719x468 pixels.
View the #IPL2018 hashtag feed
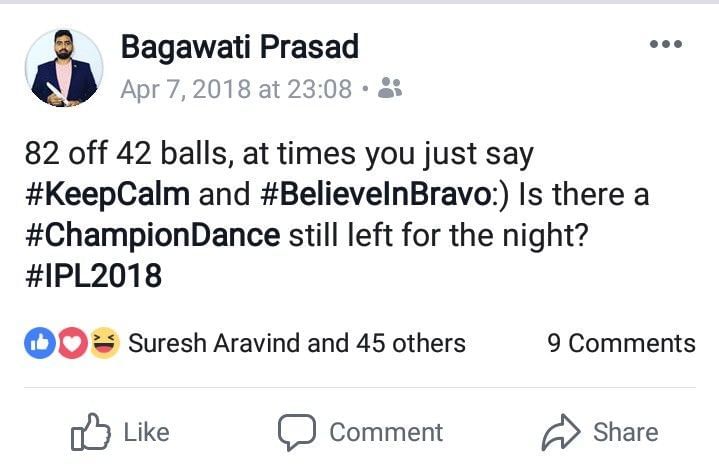pyautogui.click(x=92, y=276)
